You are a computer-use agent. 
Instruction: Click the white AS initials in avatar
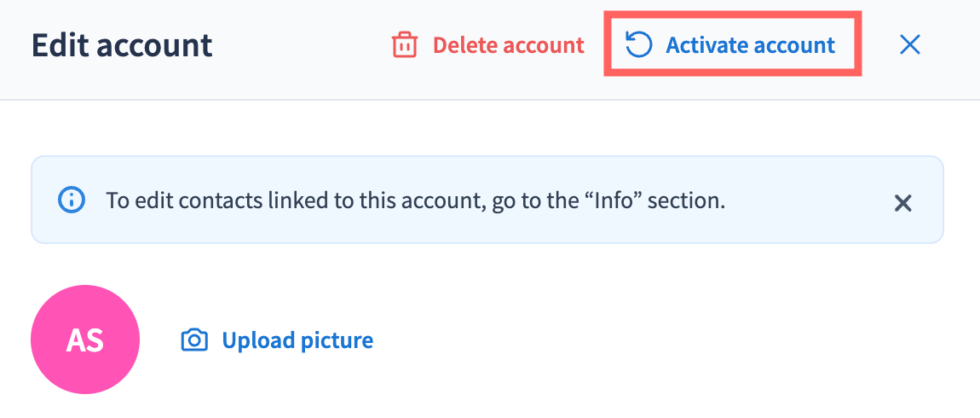pos(85,340)
